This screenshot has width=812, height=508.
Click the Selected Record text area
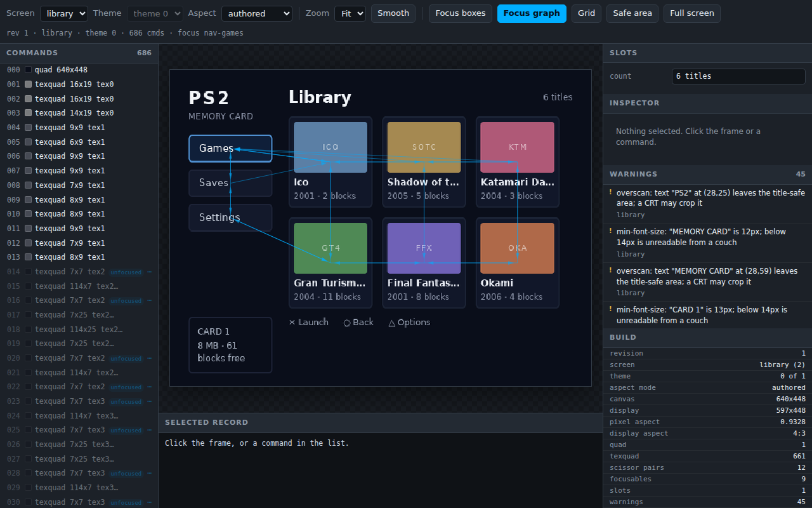(381, 470)
